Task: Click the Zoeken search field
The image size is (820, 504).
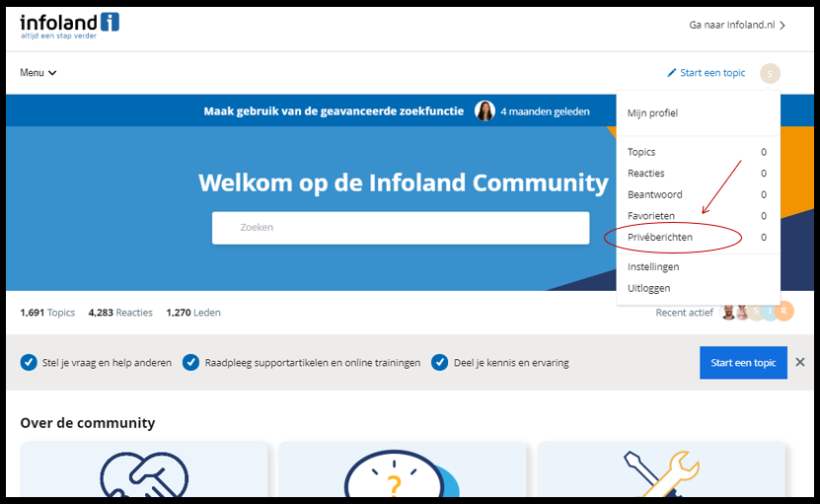Action: click(x=401, y=228)
